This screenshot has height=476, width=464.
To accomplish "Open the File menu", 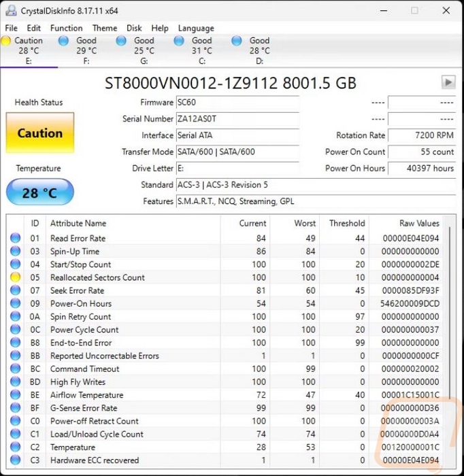I will pos(12,29).
